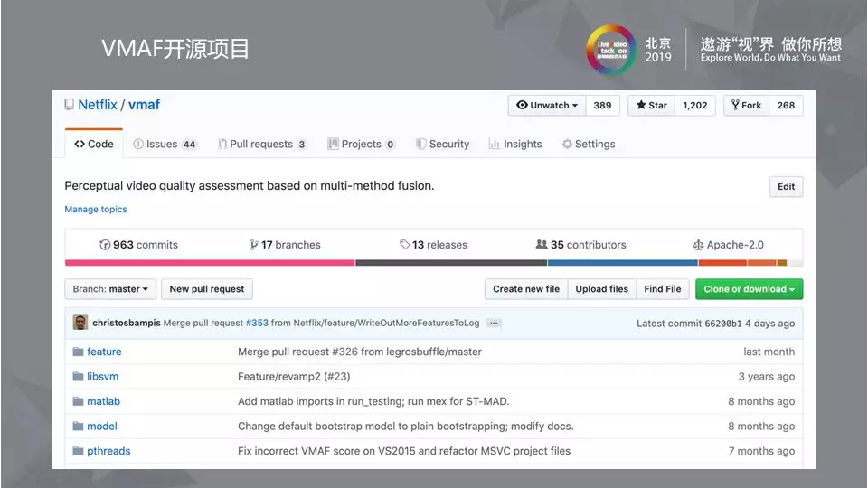Click the repository book icon beside Netflix
Viewport: 868px width, 488px height.
[70, 105]
